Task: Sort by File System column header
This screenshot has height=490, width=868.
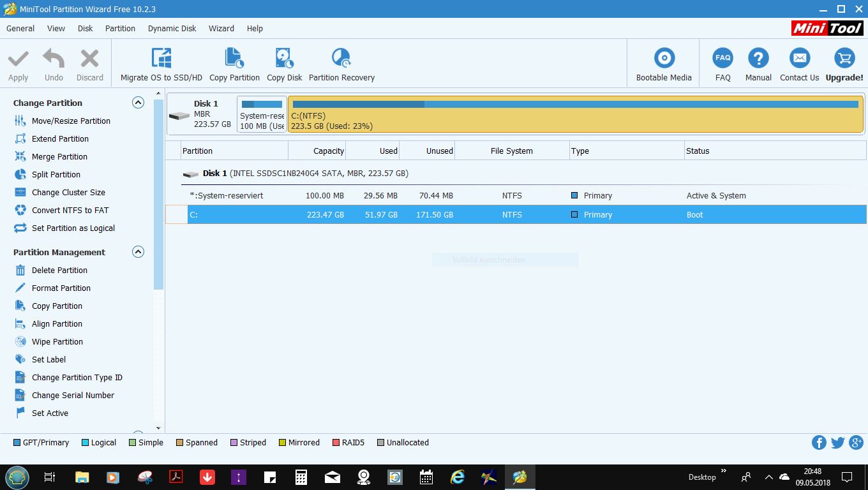Action: click(512, 151)
